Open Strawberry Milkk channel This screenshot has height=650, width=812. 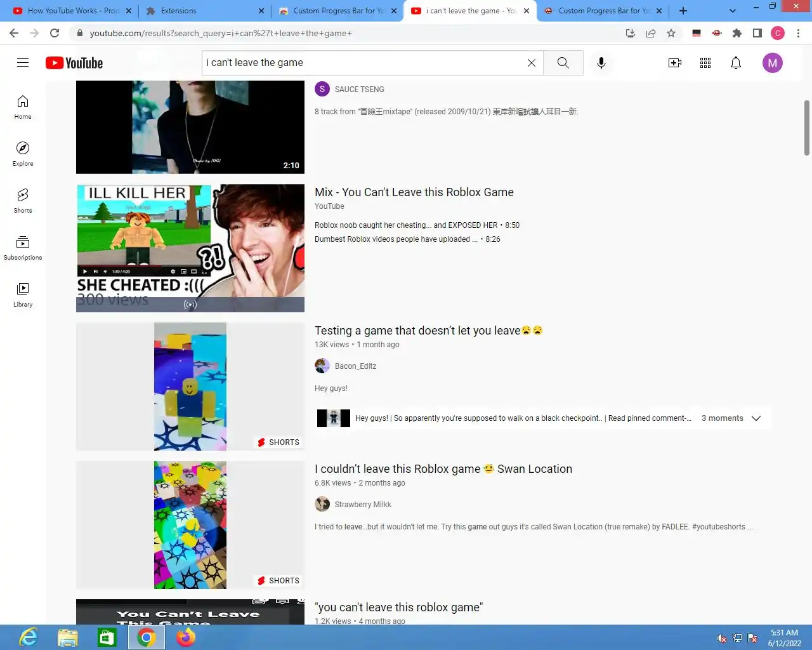(x=363, y=505)
